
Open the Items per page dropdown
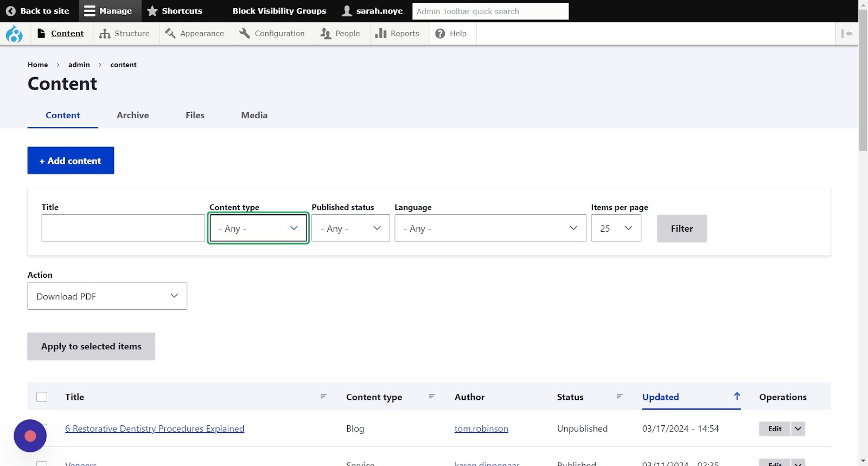point(616,228)
